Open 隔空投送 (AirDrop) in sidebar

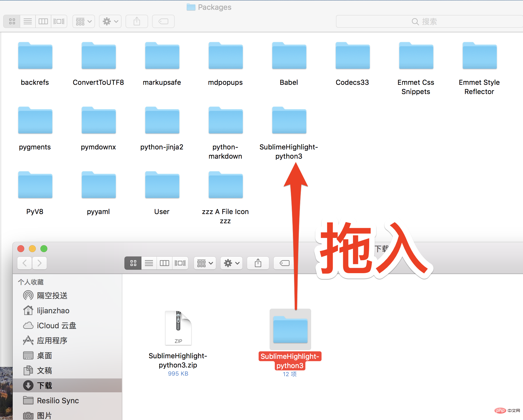[x=67, y=295]
